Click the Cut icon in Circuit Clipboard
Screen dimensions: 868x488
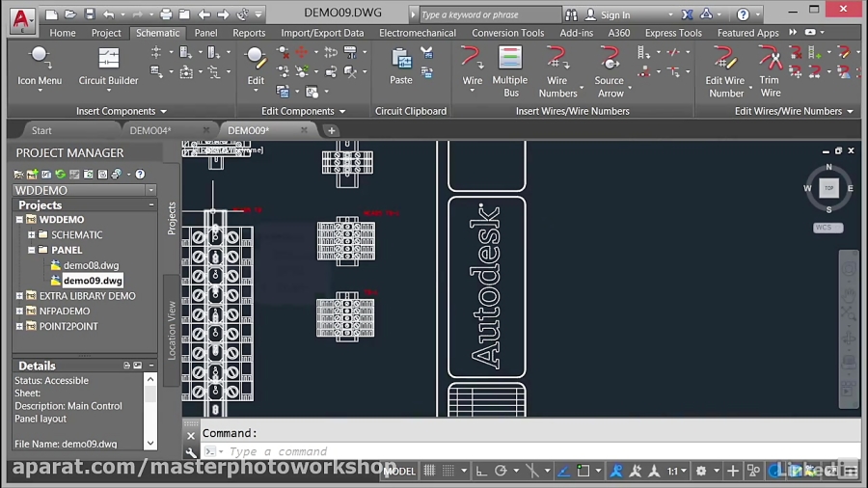pyautogui.click(x=426, y=53)
